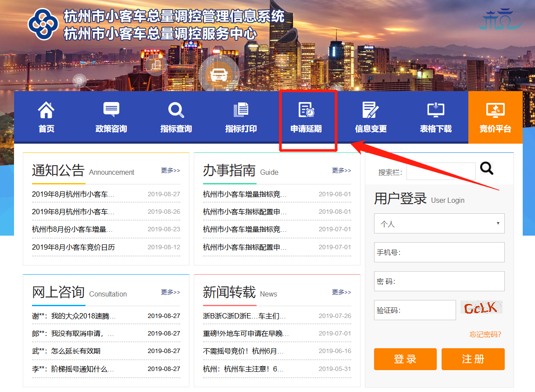
Task: Click 更多>> in 通知公告 section
Action: pyautogui.click(x=171, y=170)
